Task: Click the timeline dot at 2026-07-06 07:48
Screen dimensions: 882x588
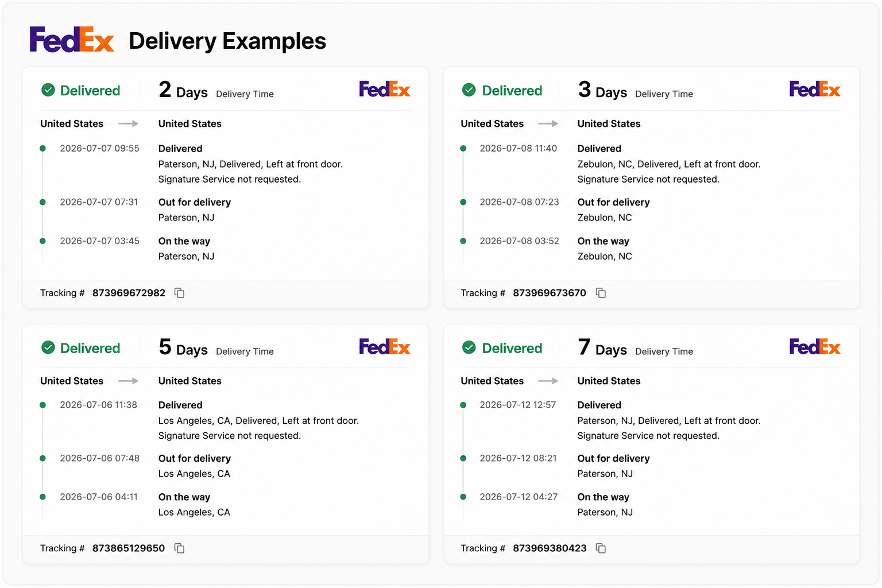Action: click(x=42, y=458)
